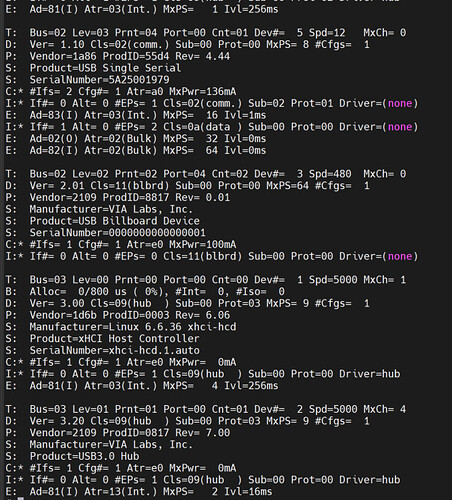The width and height of the screenshot is (452, 500).
Task: Click Vendor=2109 ProdID=8817 line
Action: 118,197
